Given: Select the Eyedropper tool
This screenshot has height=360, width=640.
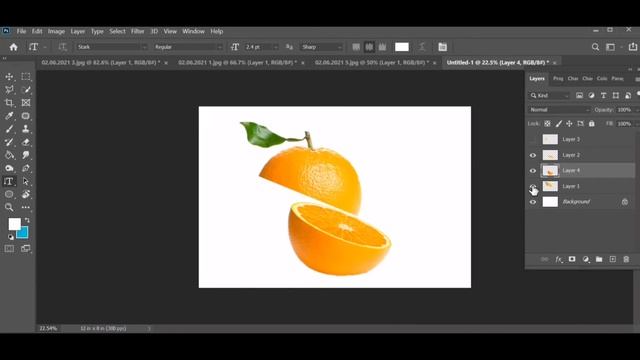Looking at the screenshot, I should click(x=9, y=116).
